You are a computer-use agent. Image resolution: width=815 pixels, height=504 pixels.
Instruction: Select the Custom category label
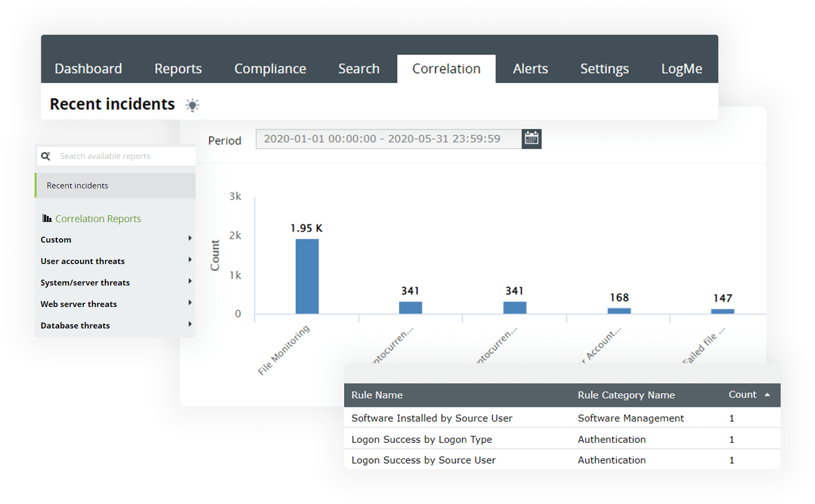56,240
